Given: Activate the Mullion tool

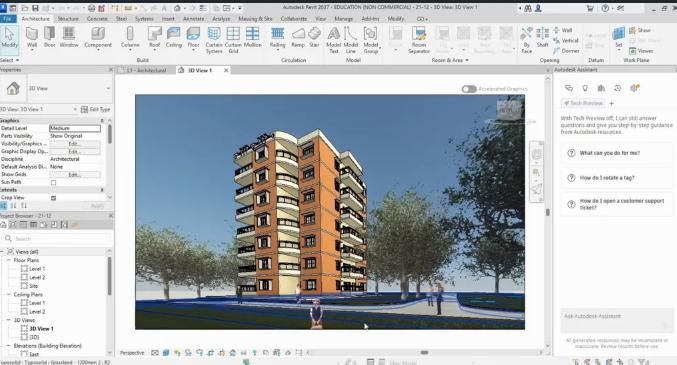Looking at the screenshot, I should click(253, 37).
